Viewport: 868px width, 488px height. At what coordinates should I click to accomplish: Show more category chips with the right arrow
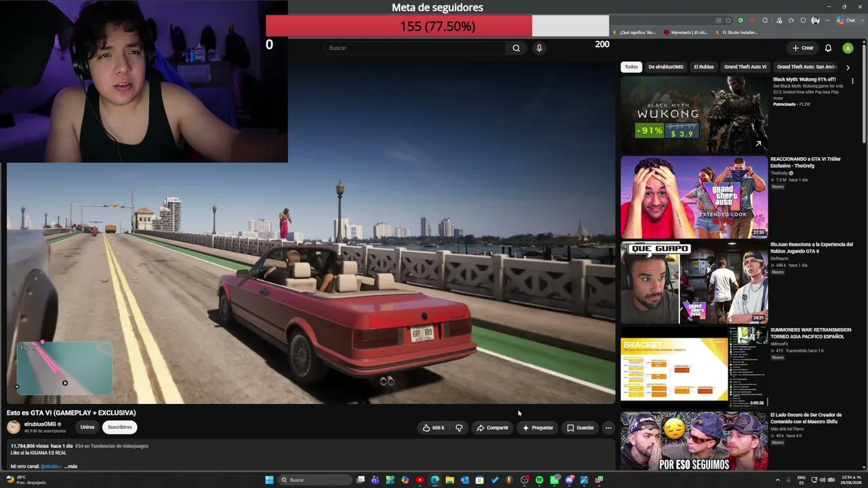click(848, 67)
